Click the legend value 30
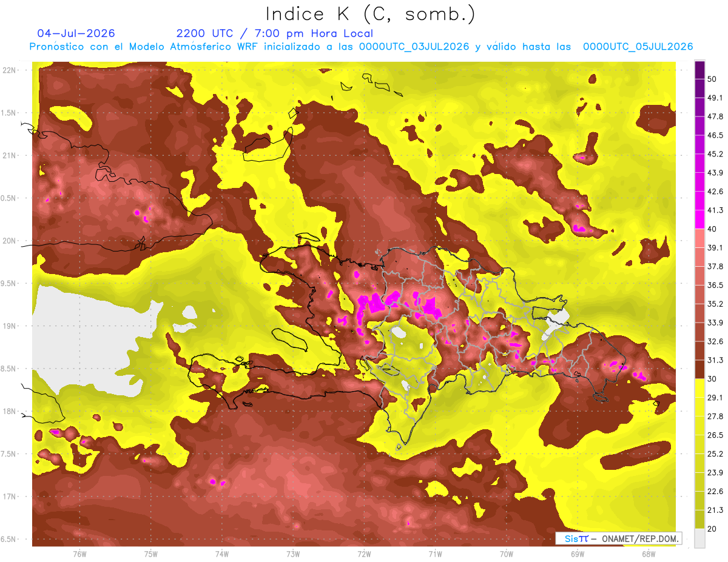The image size is (728, 562). point(713,379)
